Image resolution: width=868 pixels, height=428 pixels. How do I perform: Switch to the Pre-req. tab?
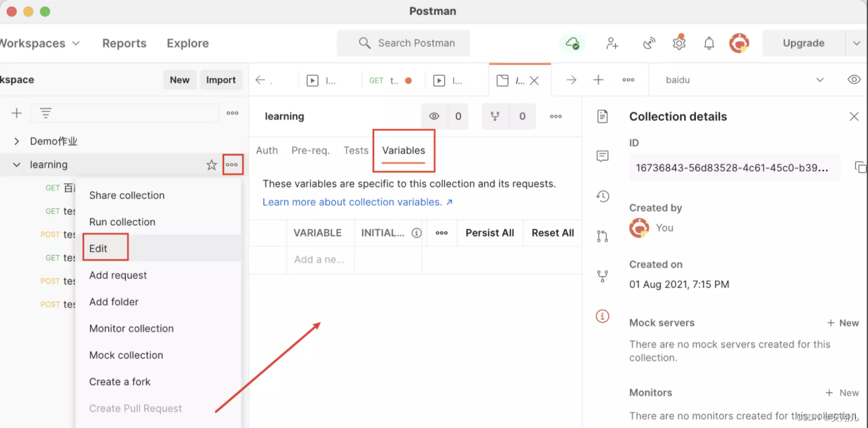click(310, 150)
